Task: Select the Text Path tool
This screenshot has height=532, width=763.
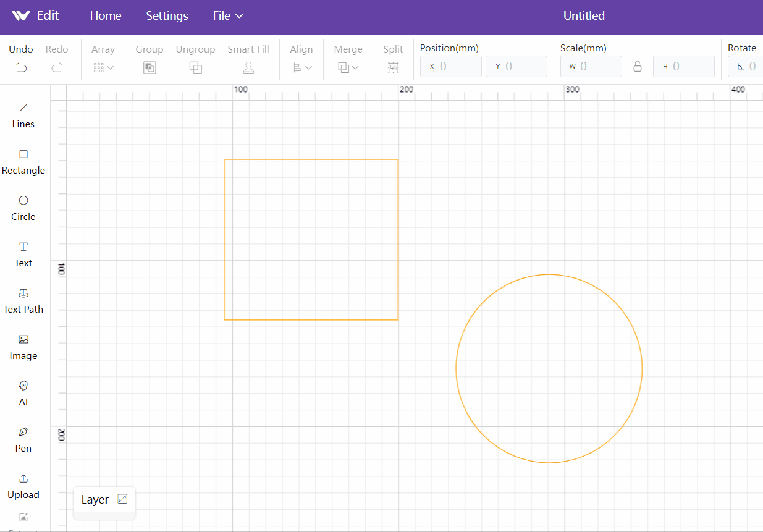Action: pos(23,301)
